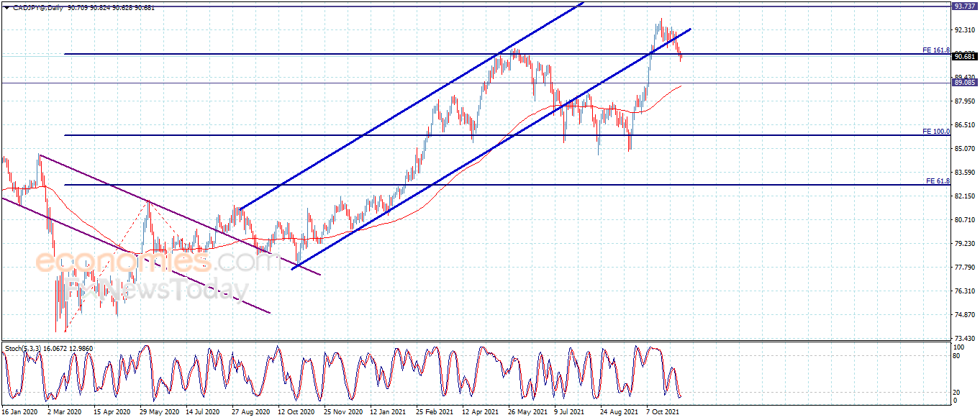Click the Stoch(5,3,3) indicator label

click(24, 348)
